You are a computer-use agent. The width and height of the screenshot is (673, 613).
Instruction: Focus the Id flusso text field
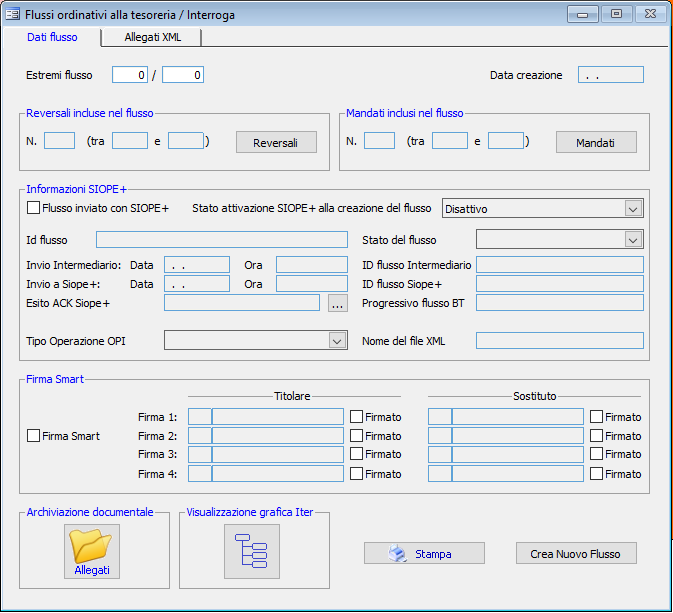coord(222,240)
